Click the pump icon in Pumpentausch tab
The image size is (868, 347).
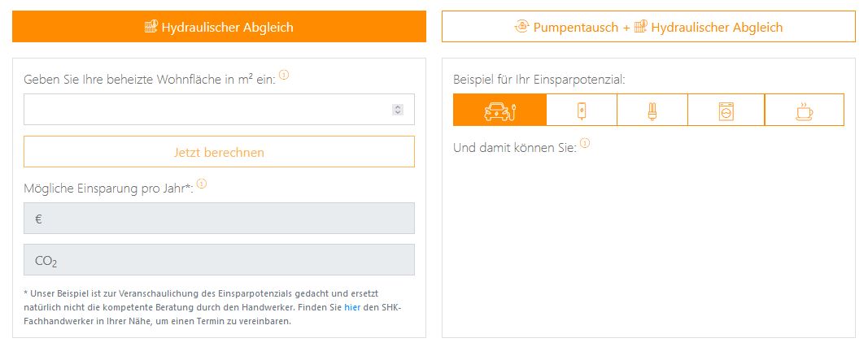point(521,27)
